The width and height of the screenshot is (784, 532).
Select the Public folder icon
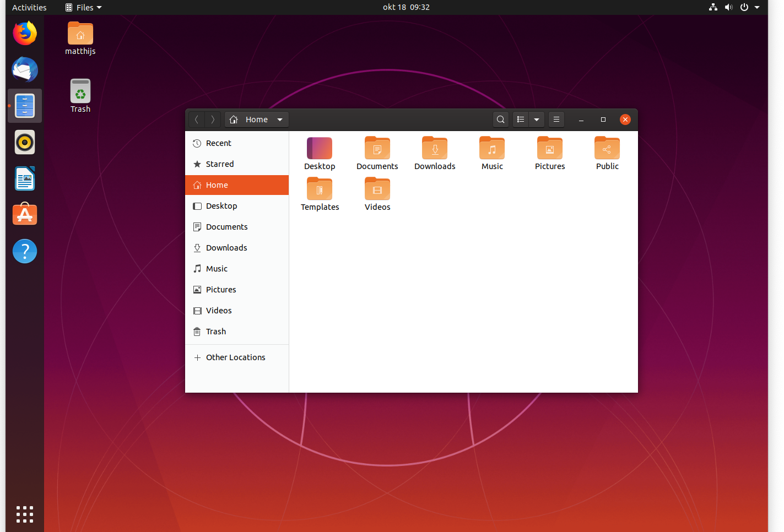pos(607,149)
